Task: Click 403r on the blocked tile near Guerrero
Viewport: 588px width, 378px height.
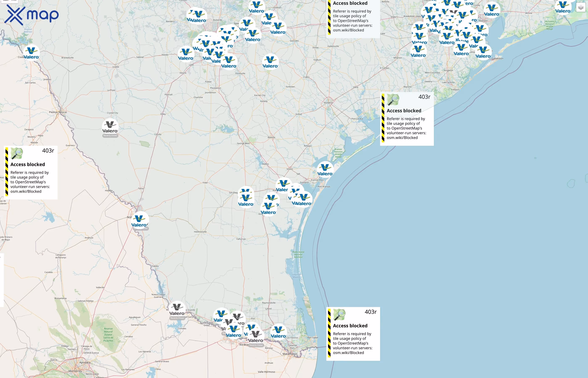Action: [x=48, y=150]
